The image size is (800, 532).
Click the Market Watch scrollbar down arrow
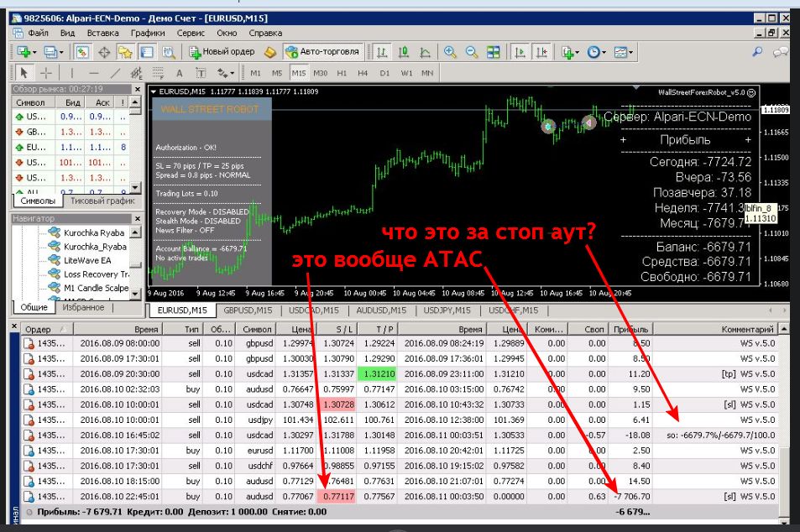point(135,188)
